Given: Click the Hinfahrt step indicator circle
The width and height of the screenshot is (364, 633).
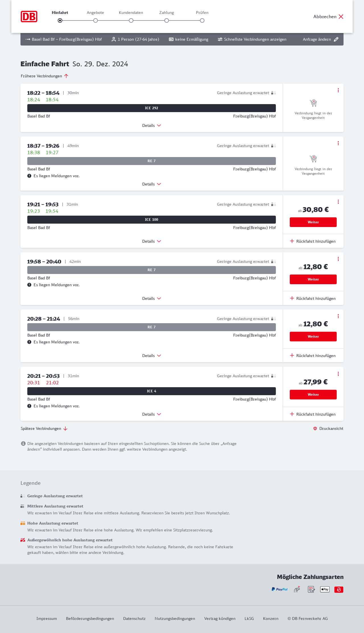Looking at the screenshot, I should pyautogui.click(x=60, y=20).
